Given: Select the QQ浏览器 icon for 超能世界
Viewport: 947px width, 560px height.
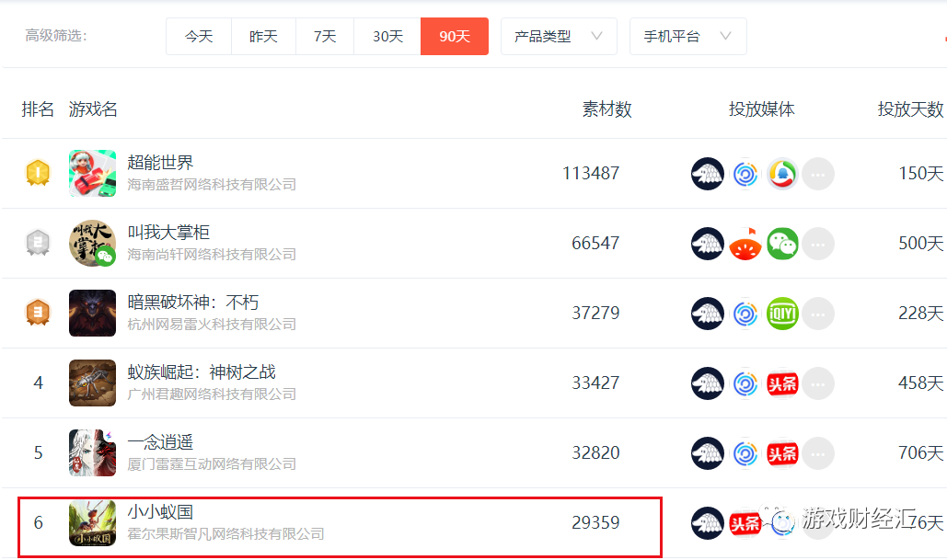Looking at the screenshot, I should point(781,173).
